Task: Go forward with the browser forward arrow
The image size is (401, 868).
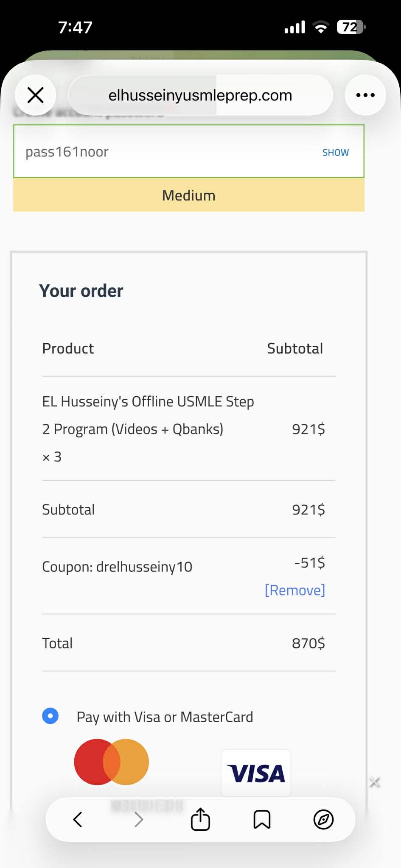Action: (x=138, y=819)
